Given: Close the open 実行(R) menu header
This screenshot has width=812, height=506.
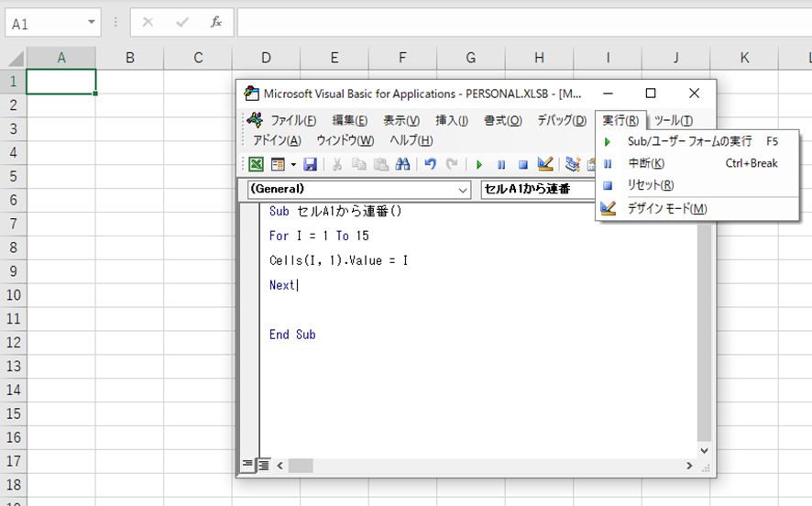Looking at the screenshot, I should click(620, 121).
